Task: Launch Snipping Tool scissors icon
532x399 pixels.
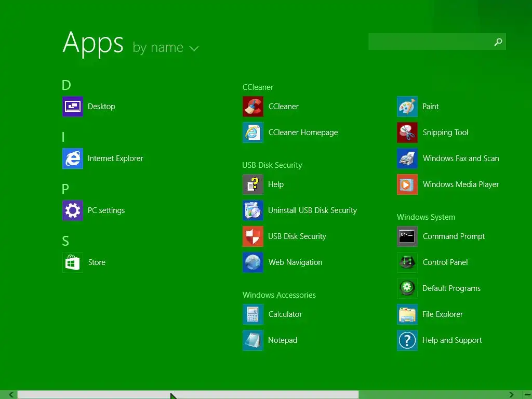Action: 407,132
